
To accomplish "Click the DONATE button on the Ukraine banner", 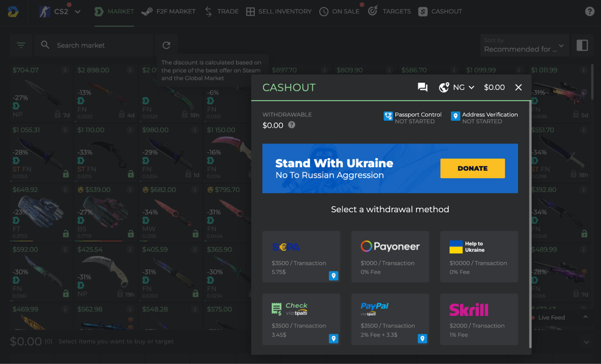I will pyautogui.click(x=472, y=168).
